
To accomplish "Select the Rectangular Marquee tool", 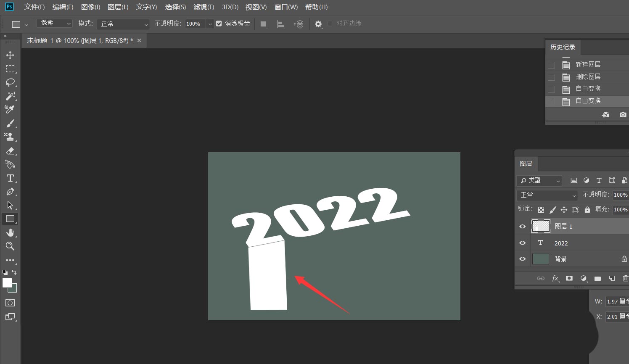I will [10, 69].
